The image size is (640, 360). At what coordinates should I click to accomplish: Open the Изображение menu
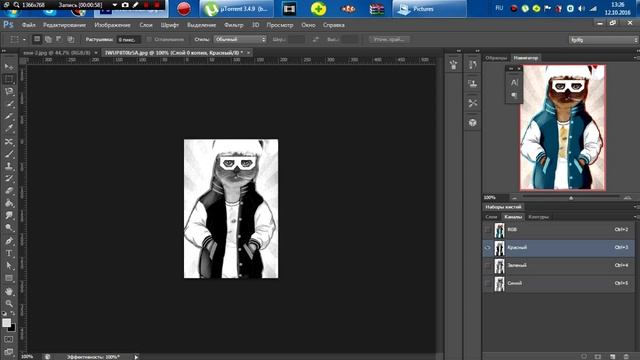pyautogui.click(x=112, y=25)
